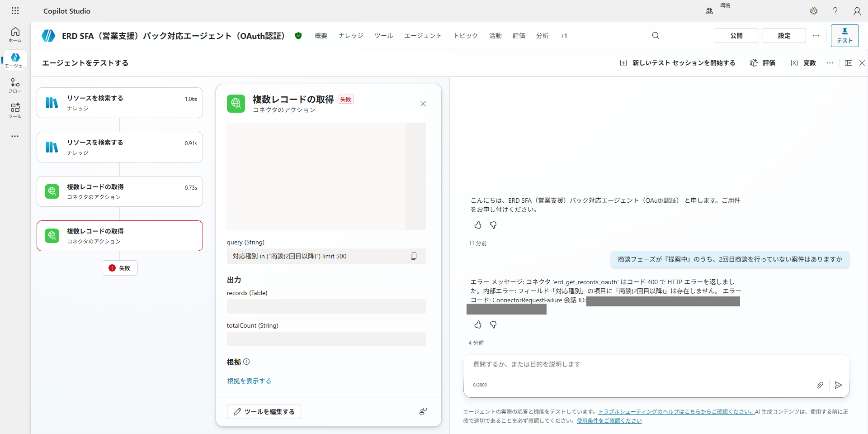
Task: Open the ツール tab
Action: click(384, 36)
